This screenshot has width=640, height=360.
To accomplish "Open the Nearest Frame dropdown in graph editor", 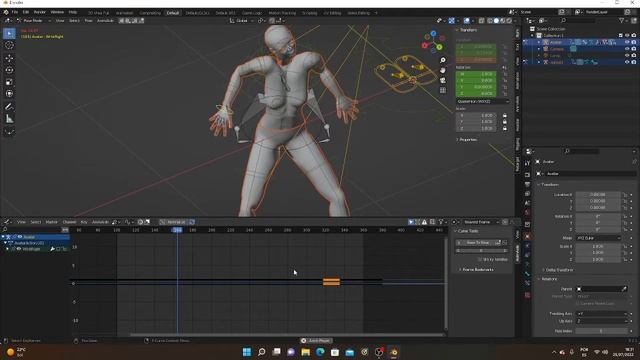I will pyautogui.click(x=481, y=222).
